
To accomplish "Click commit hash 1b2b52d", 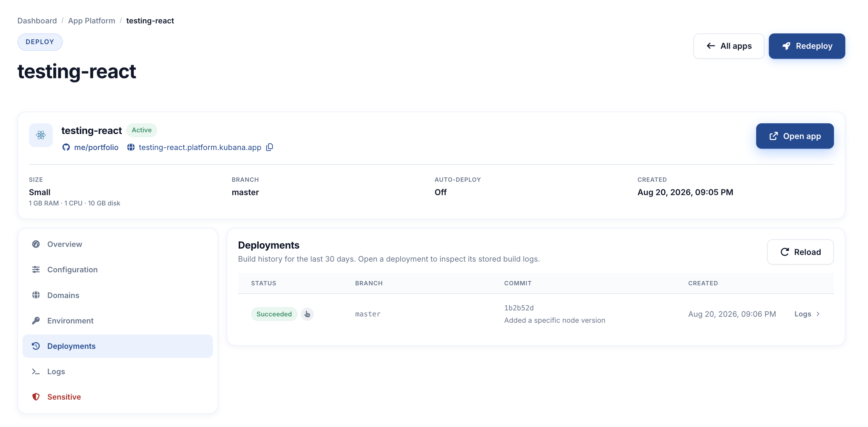I will 518,308.
